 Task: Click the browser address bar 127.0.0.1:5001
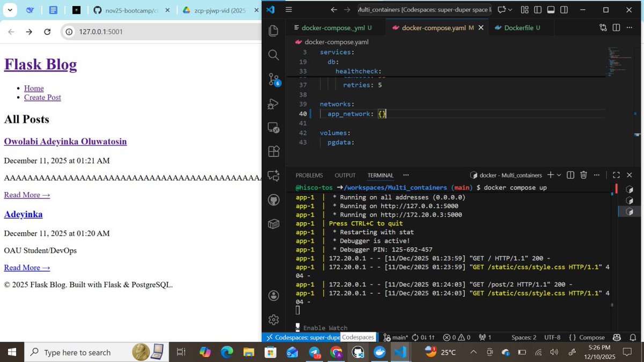click(x=161, y=32)
